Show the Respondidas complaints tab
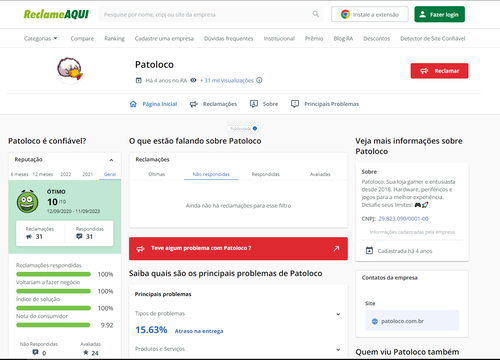 (266, 174)
